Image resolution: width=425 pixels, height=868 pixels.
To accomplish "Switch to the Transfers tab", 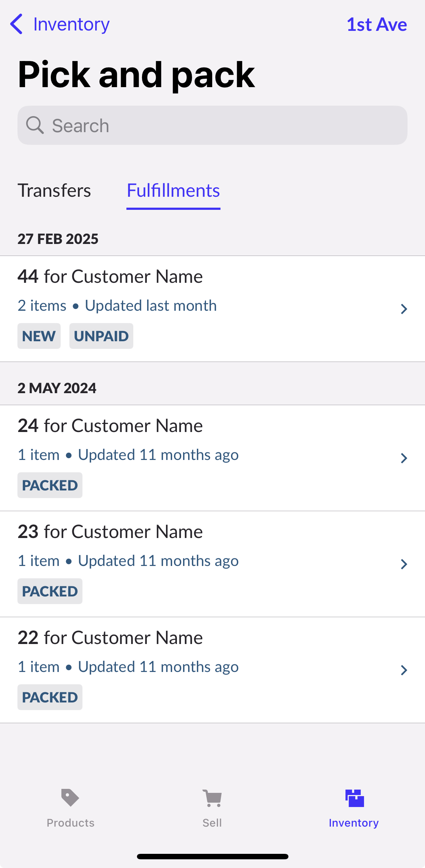I will pos(54,191).
